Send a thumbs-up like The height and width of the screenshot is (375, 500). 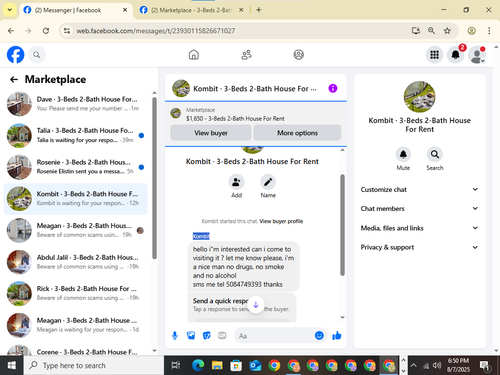(337, 335)
